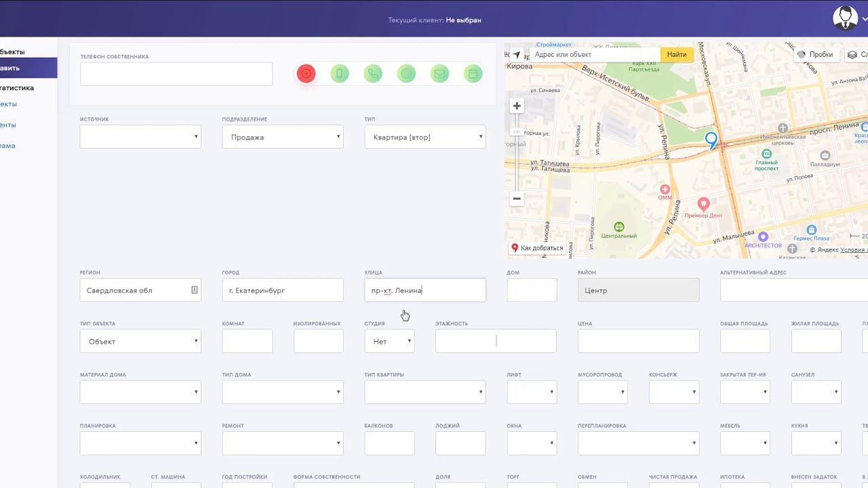Click the map address search field
The width and height of the screenshot is (868, 488).
pyautogui.click(x=595, y=54)
